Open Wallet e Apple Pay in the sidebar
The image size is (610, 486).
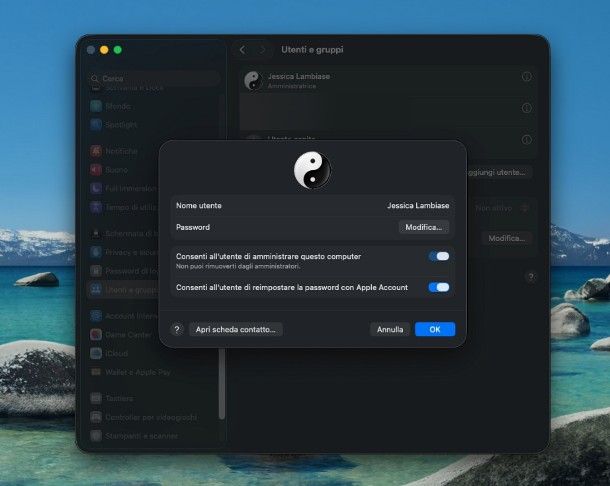[131, 372]
